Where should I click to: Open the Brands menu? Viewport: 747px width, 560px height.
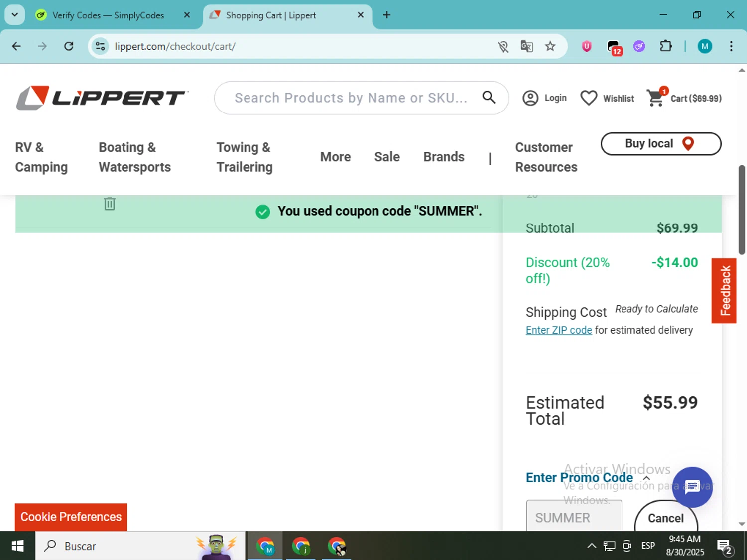pos(444,157)
